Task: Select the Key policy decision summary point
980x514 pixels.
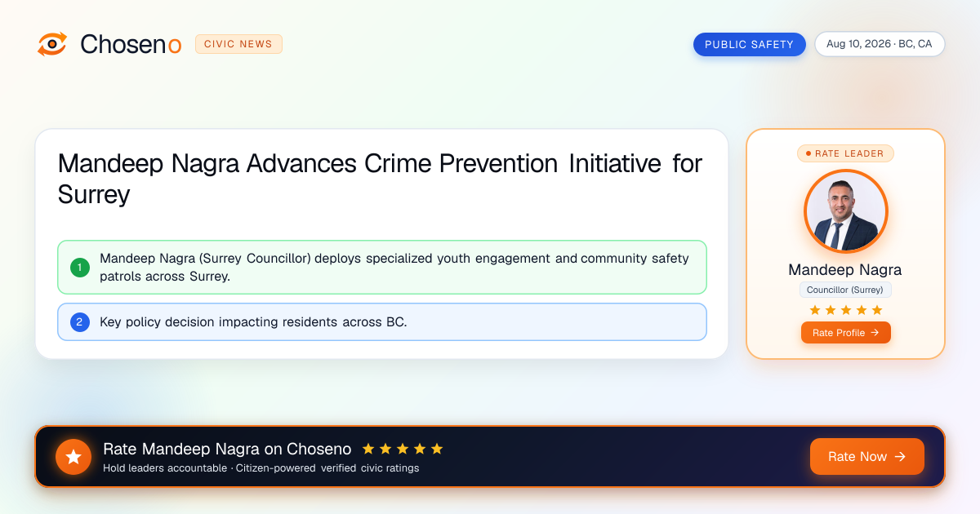Action: (381, 321)
